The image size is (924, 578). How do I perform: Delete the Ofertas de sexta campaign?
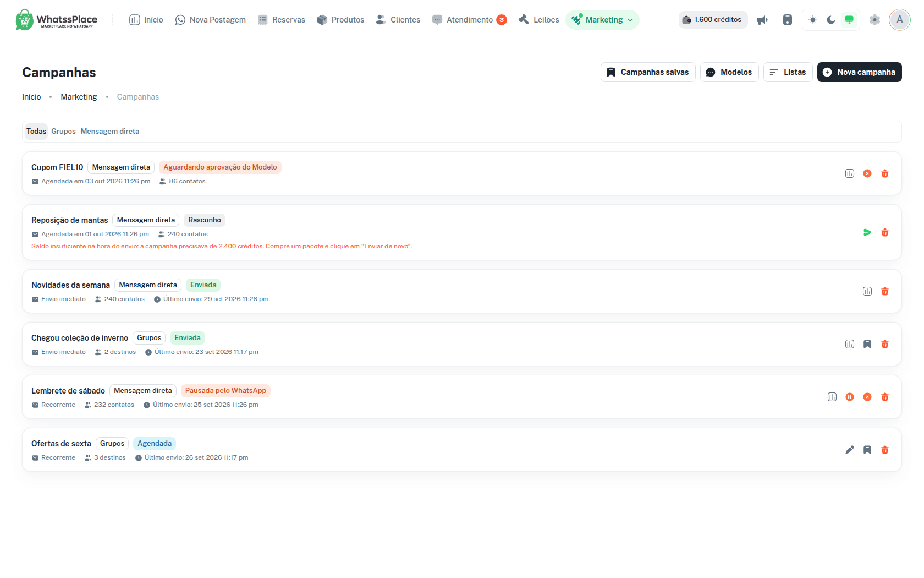tap(885, 450)
